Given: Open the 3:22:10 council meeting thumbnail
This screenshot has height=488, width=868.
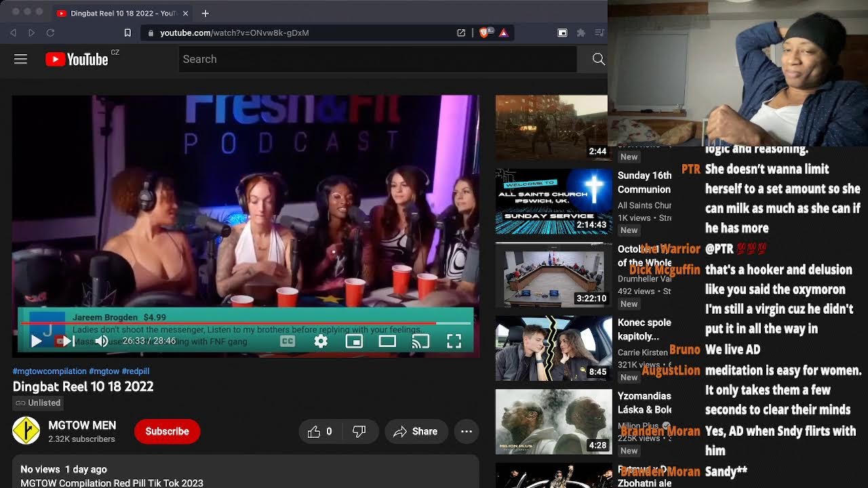Looking at the screenshot, I should [x=554, y=274].
